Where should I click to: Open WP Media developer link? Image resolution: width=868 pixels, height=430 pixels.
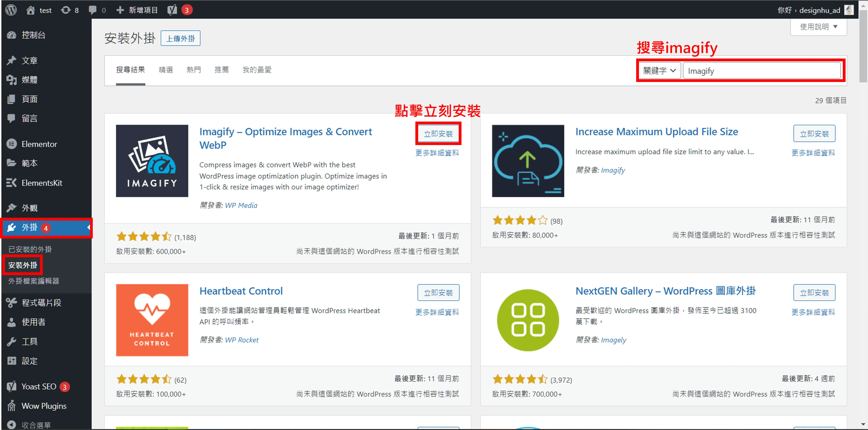click(x=241, y=205)
